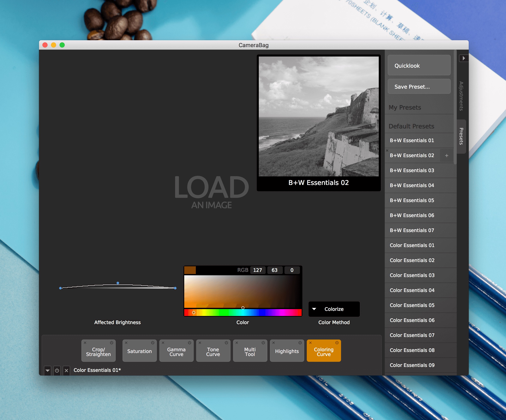Collapse the side panel with arrow icon

(463, 58)
